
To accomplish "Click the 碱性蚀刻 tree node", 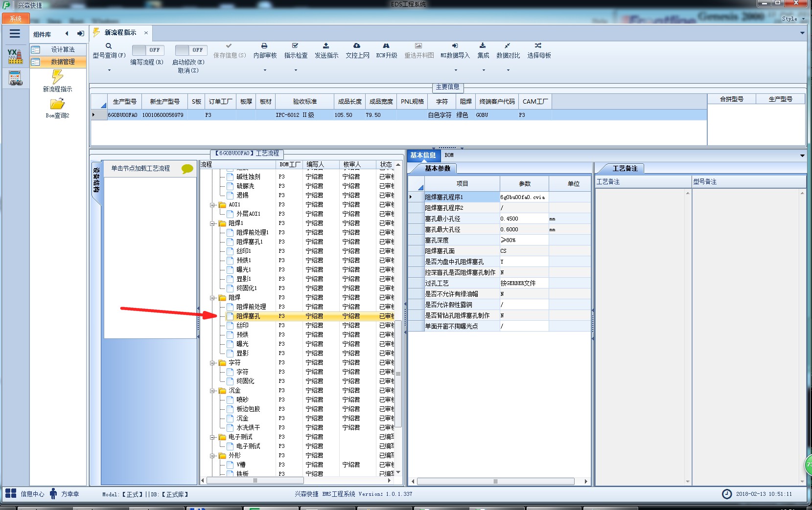I will point(249,177).
